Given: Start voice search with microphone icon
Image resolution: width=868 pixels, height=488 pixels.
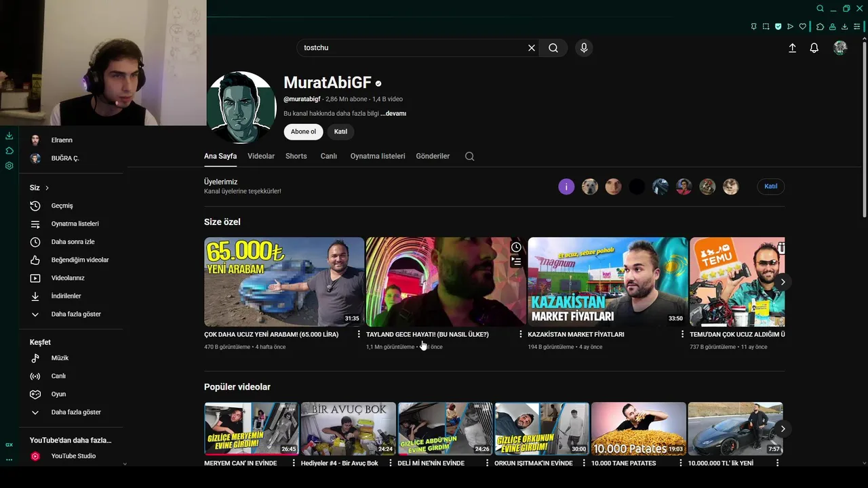Looking at the screenshot, I should click(584, 47).
